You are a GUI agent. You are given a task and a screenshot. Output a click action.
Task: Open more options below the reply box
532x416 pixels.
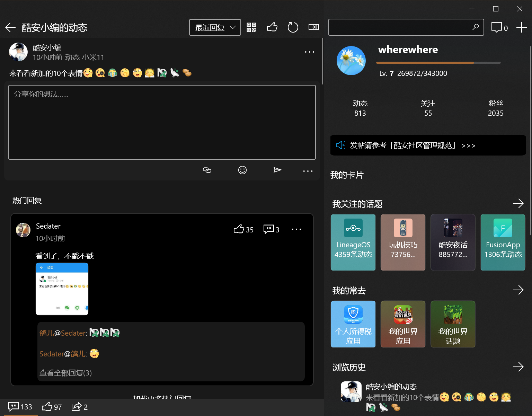[x=308, y=171]
